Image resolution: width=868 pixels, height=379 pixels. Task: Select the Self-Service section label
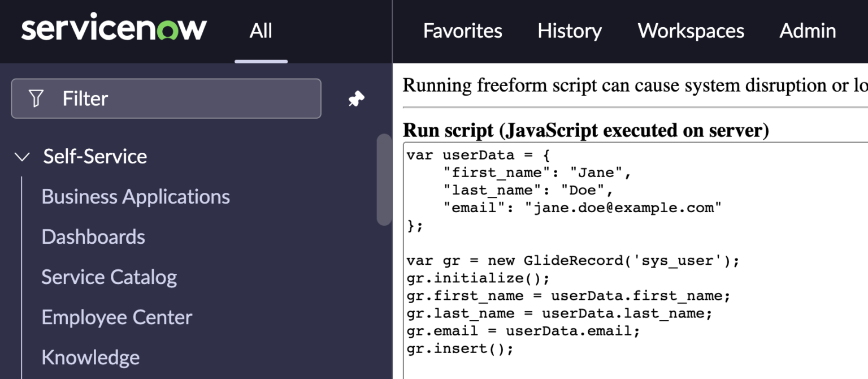pos(95,156)
